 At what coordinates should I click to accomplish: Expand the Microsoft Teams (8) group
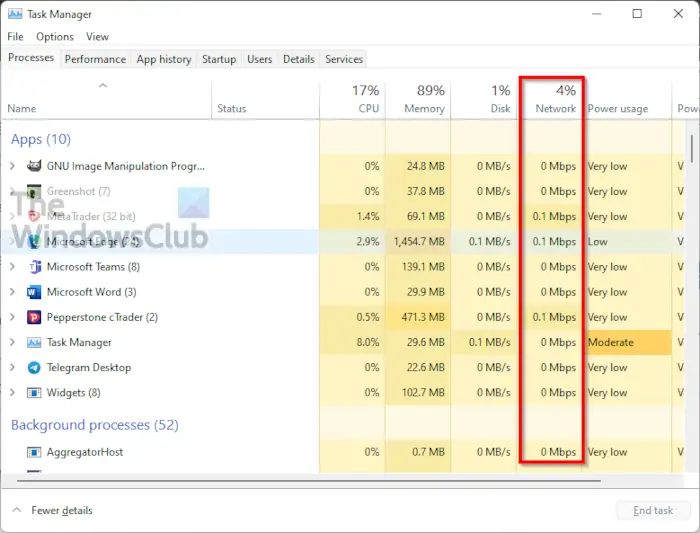coord(12,267)
